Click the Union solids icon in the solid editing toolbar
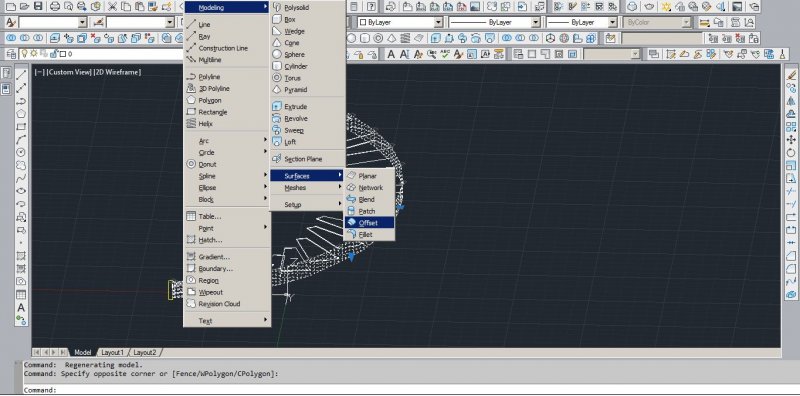Screen dimensions: 800x396 point(12,38)
